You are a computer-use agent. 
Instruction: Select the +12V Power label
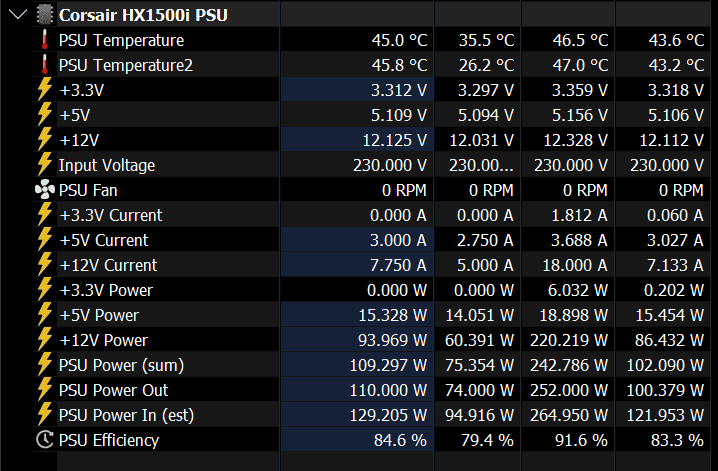[103, 340]
